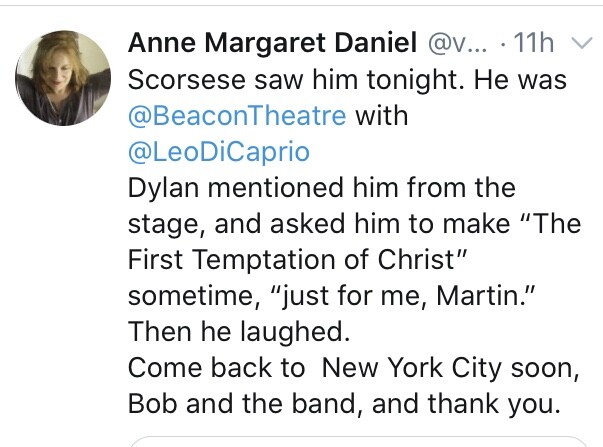
Task: Tap the 'Then he laughed.' sentence
Action: (x=239, y=332)
